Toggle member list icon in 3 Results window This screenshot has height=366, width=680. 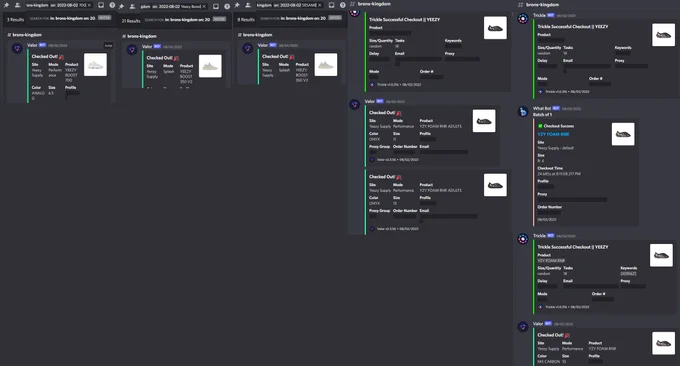[17, 5]
